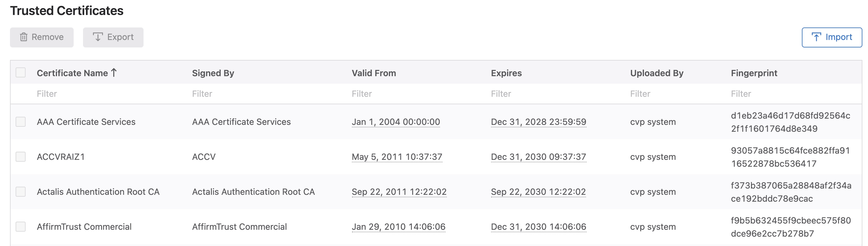Click the Signed By filter field

(263, 94)
